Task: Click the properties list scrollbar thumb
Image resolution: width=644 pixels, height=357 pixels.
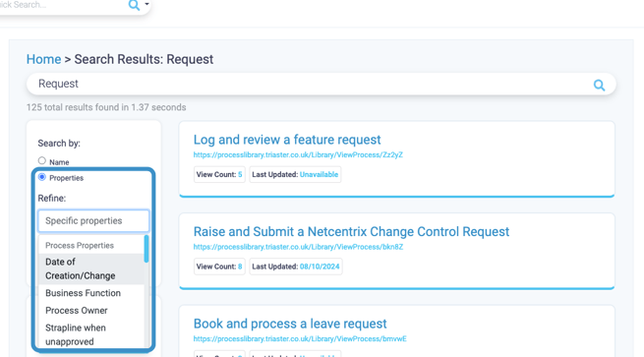Action: point(146,249)
